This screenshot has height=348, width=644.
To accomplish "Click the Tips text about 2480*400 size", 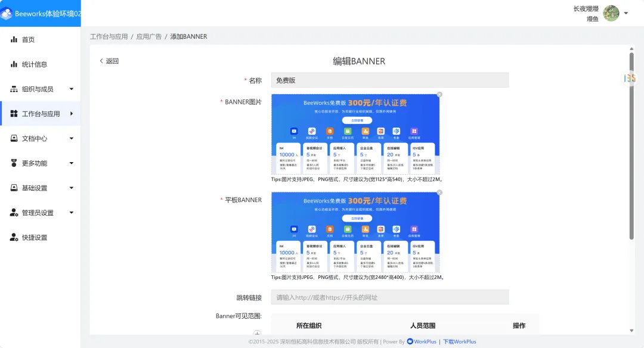I will point(358,278).
